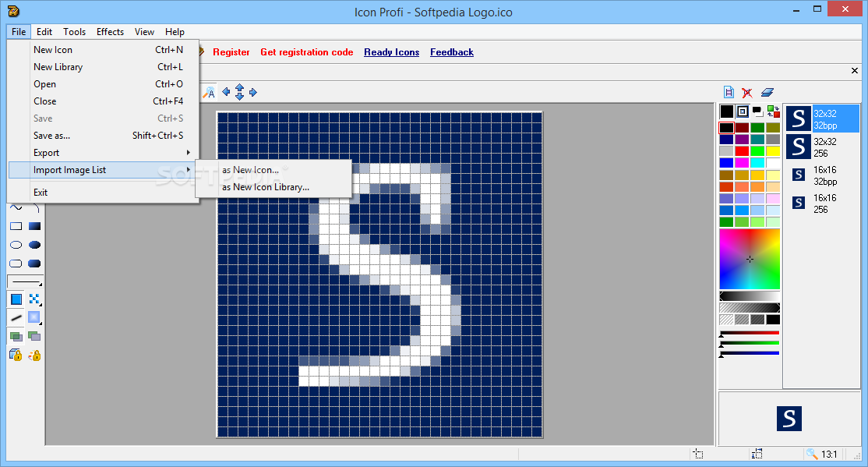868x467 pixels.
Task: Choose New Library menu entry
Action: (104, 67)
